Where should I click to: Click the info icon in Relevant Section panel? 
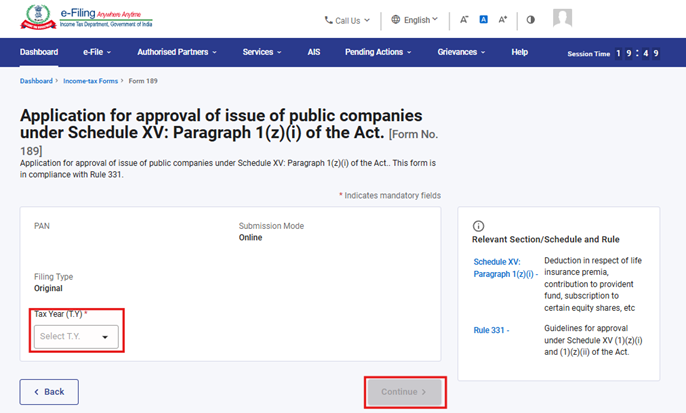pyautogui.click(x=478, y=226)
